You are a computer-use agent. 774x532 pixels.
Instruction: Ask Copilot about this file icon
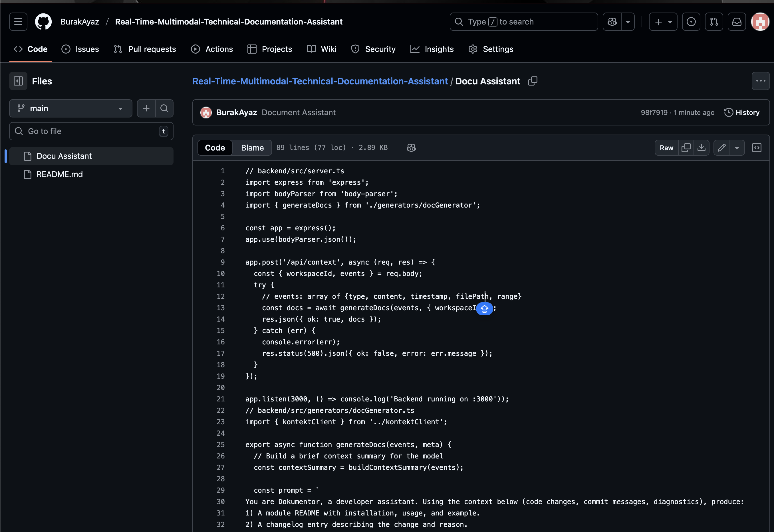click(x=411, y=148)
